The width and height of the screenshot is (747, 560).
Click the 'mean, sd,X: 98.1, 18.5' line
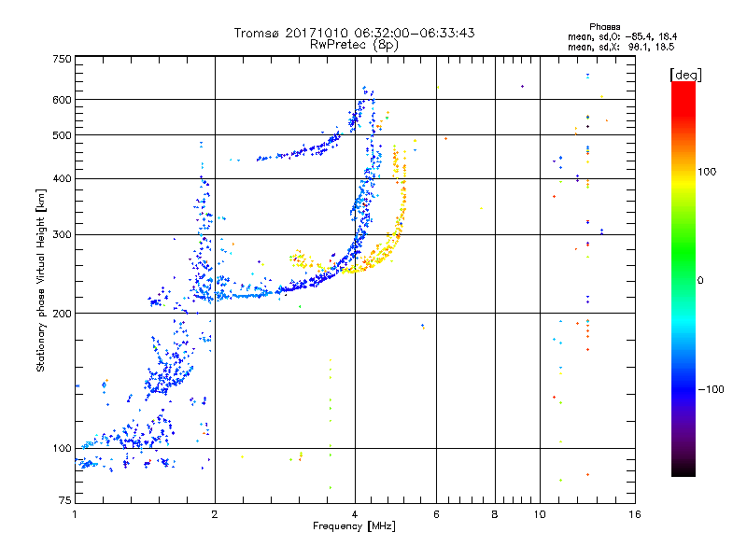click(x=621, y=47)
